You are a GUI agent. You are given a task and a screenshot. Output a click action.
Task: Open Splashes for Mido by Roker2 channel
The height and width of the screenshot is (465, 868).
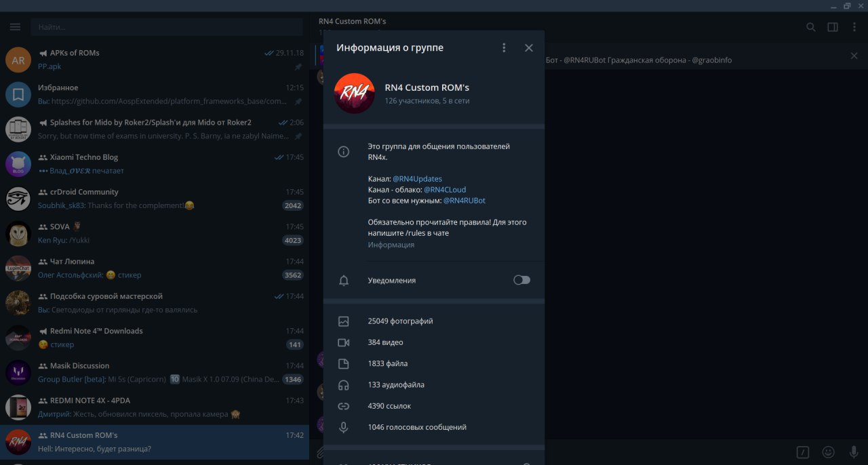155,129
